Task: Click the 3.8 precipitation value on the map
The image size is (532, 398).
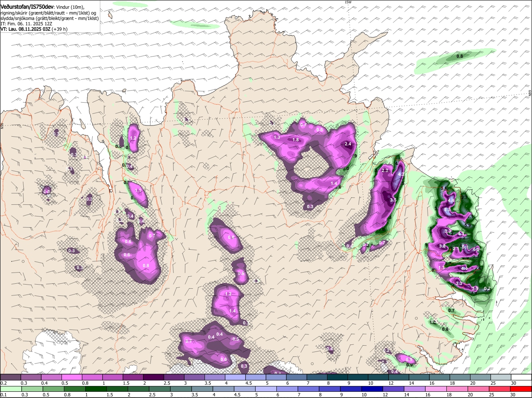Action: pyautogui.click(x=442, y=246)
